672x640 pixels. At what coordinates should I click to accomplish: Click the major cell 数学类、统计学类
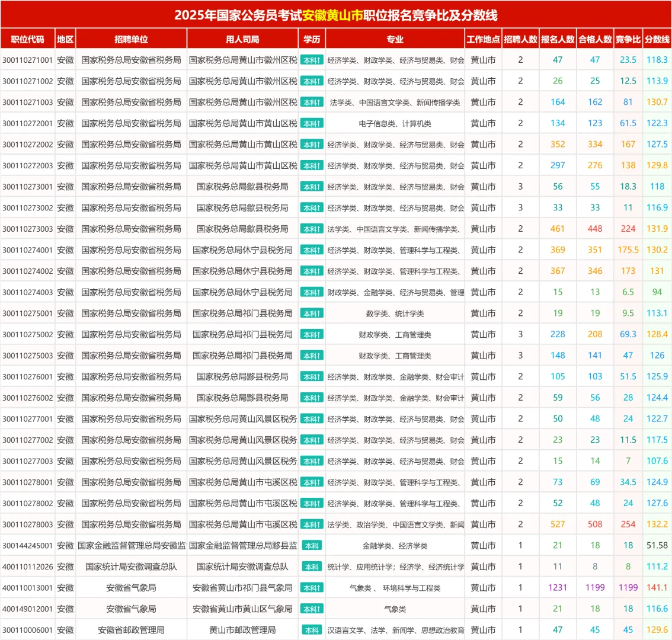pyautogui.click(x=395, y=313)
